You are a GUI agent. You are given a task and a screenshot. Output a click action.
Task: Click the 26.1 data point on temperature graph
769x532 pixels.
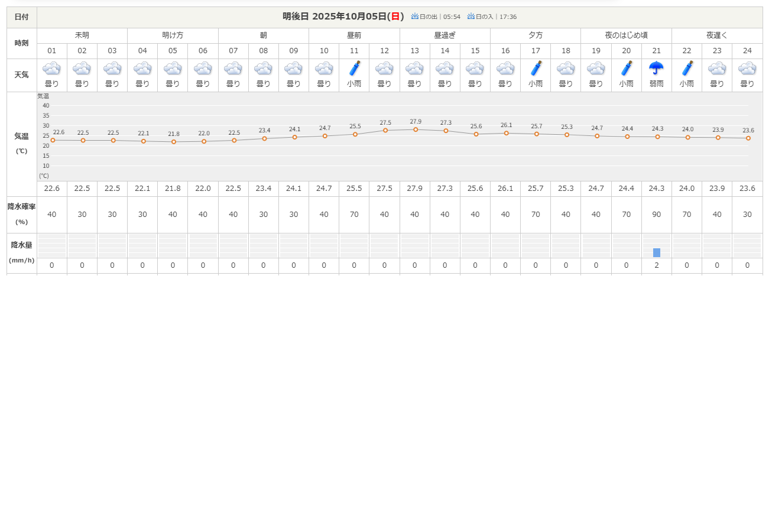pyautogui.click(x=507, y=133)
